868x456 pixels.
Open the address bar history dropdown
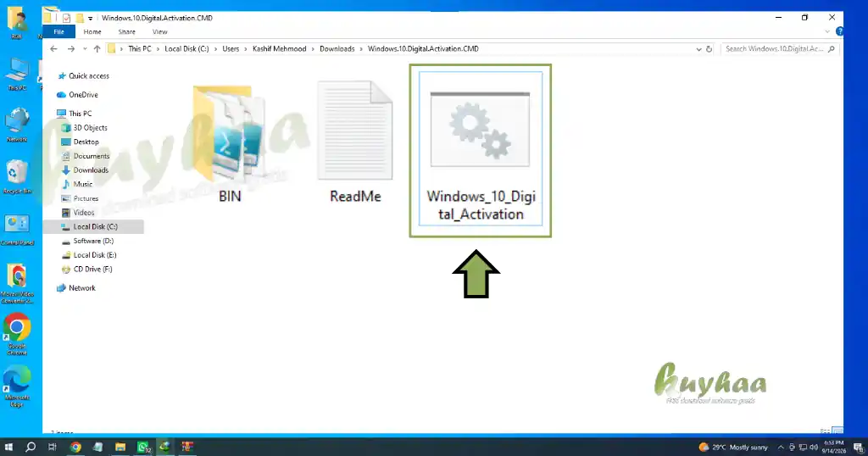point(698,48)
